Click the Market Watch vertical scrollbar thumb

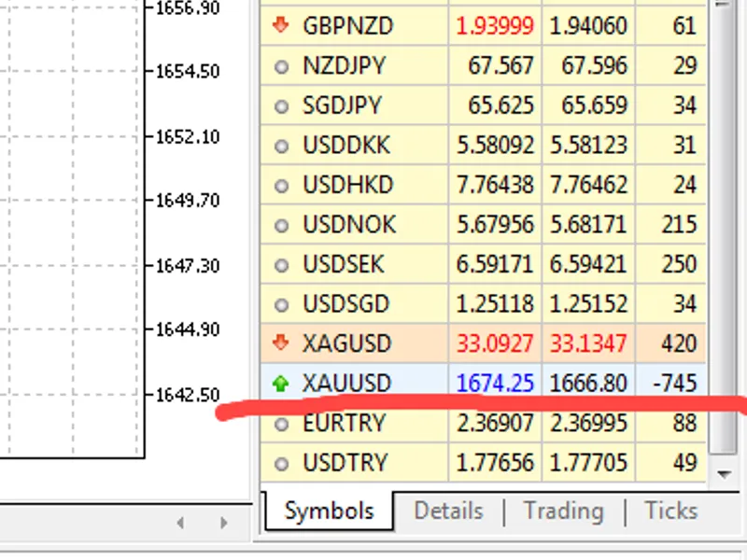tap(725, 229)
